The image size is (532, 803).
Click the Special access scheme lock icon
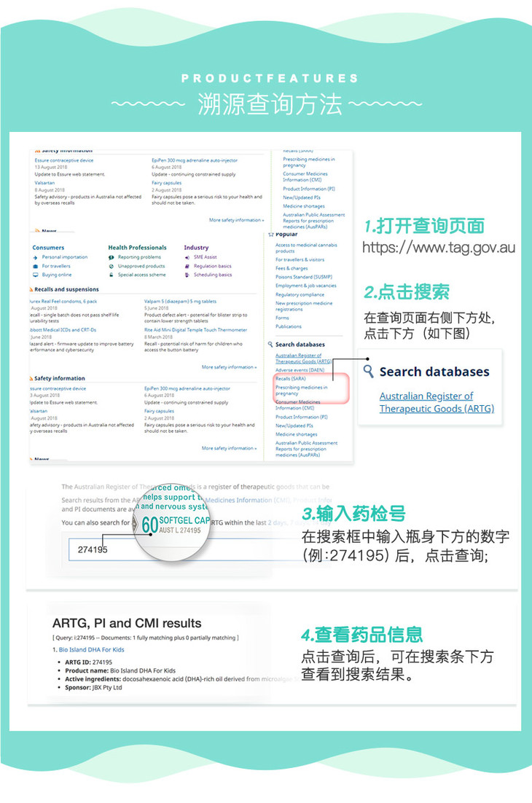coord(112,275)
